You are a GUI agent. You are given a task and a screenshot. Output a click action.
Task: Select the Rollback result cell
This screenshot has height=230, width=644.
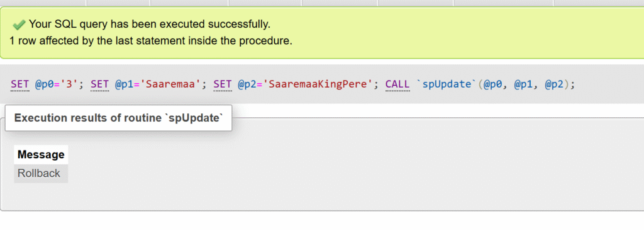click(41, 174)
